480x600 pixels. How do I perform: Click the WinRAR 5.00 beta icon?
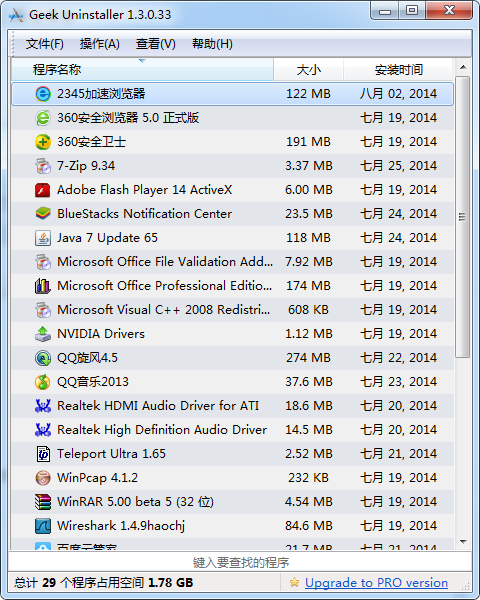point(43,502)
